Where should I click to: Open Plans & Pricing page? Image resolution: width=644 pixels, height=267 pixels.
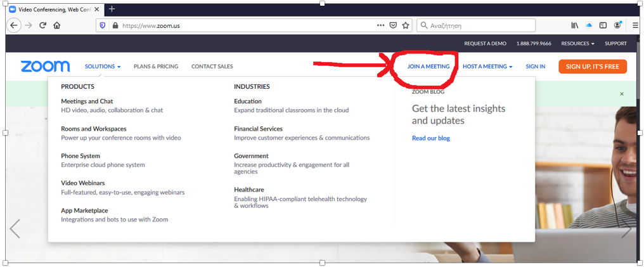(x=156, y=67)
